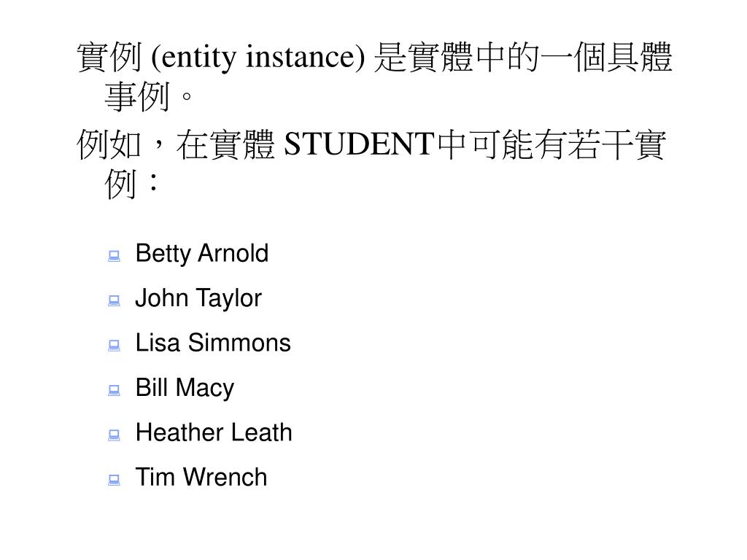
Task: Click the computer bullet icon beside Lisa Simmons
Action: pos(114,345)
